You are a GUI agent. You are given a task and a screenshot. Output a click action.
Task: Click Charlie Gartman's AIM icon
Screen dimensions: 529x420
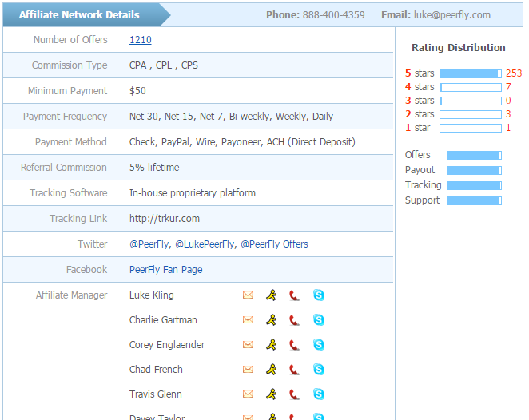pos(271,319)
